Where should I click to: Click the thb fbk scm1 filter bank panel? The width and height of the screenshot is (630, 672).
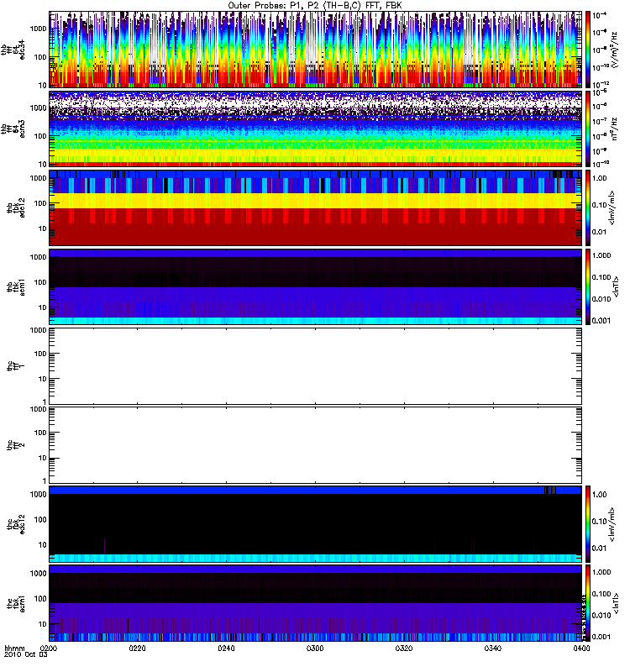316,286
